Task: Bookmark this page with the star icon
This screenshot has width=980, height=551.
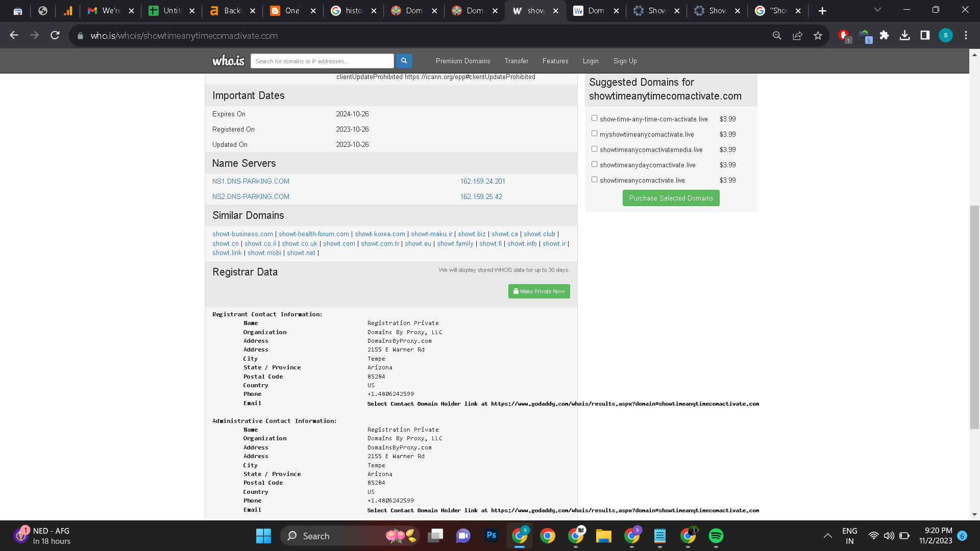Action: click(x=818, y=35)
